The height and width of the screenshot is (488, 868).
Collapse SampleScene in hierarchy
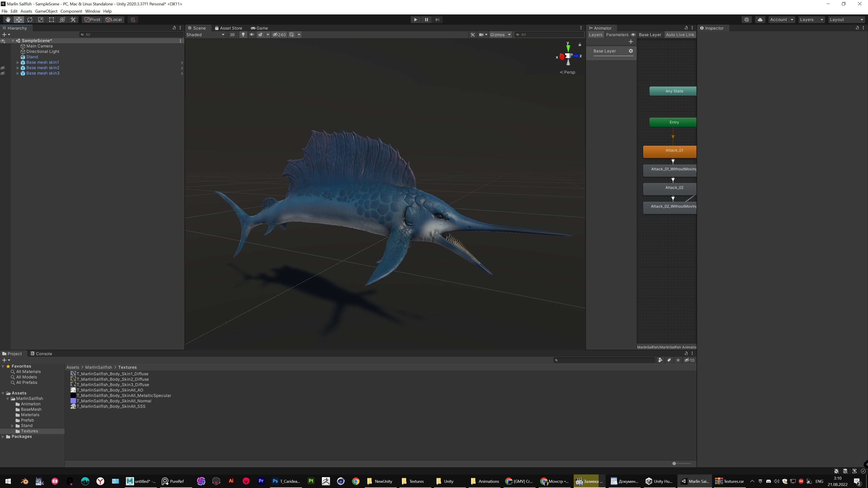point(13,41)
